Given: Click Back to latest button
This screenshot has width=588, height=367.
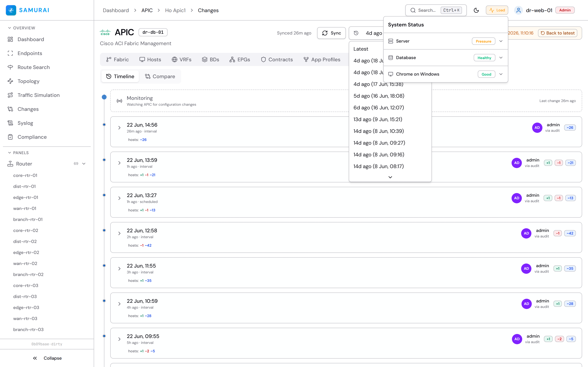Looking at the screenshot, I should pos(558,33).
